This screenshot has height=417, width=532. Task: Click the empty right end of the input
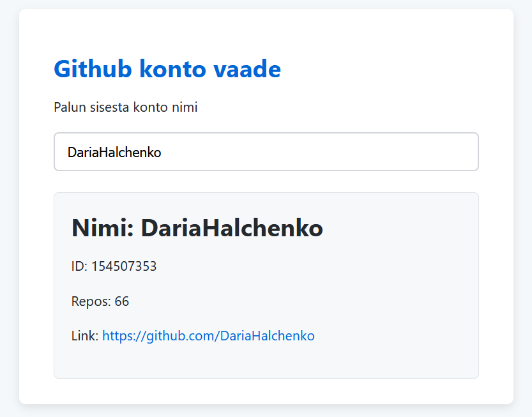point(415,152)
